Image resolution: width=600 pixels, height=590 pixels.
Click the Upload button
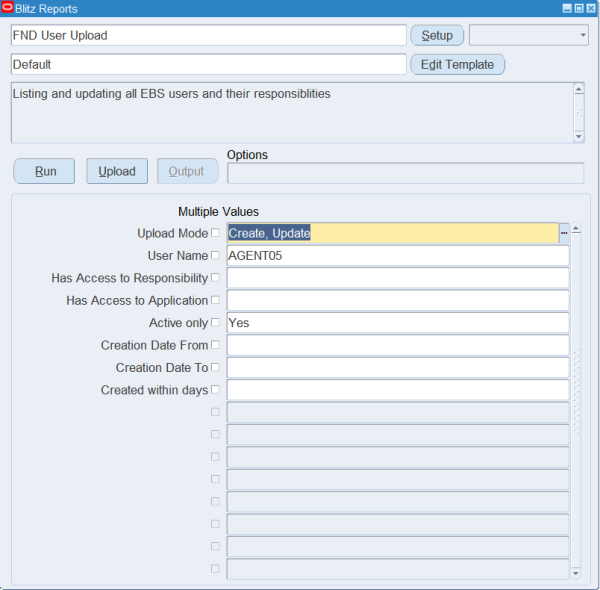tap(117, 171)
